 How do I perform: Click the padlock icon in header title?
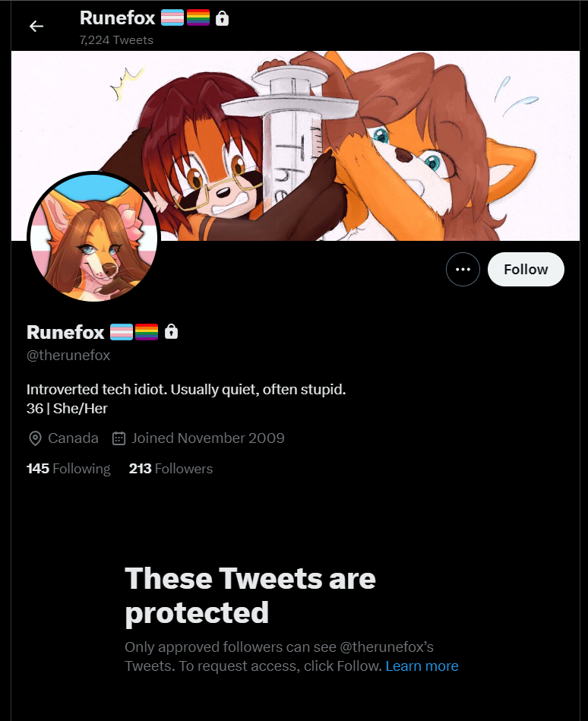click(x=222, y=18)
